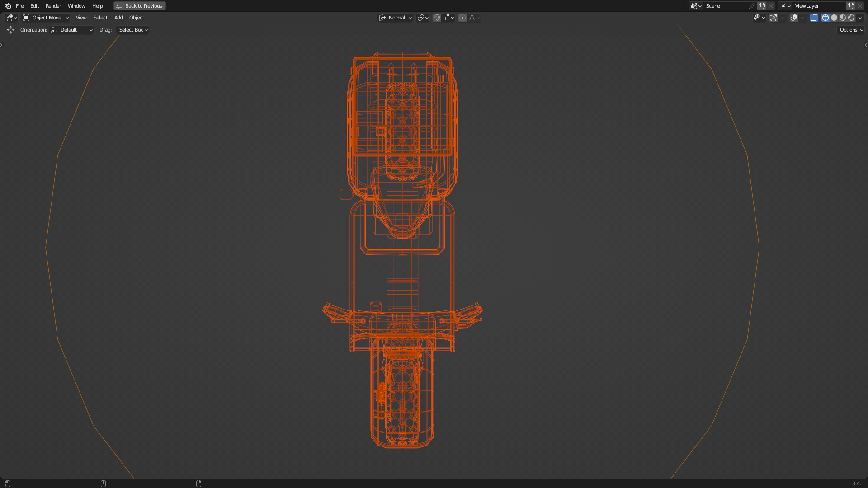This screenshot has height=488, width=868.
Task: Open the Options popover
Action: [851, 30]
